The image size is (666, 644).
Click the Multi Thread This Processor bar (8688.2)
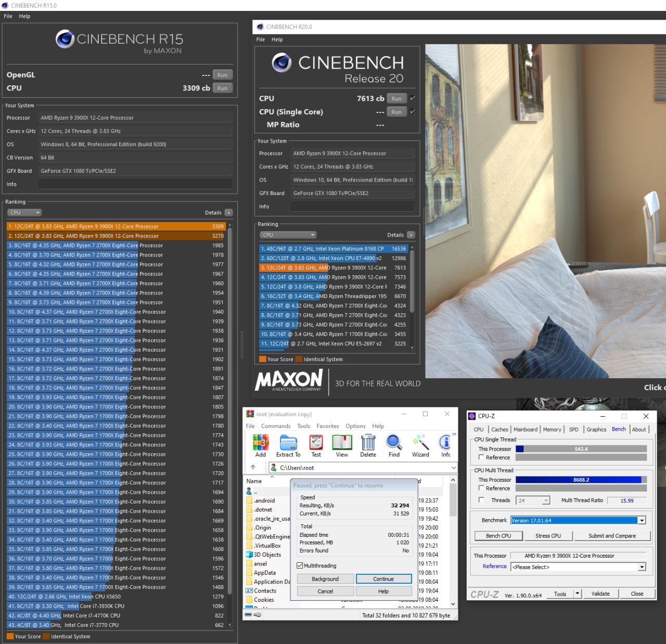(x=581, y=480)
